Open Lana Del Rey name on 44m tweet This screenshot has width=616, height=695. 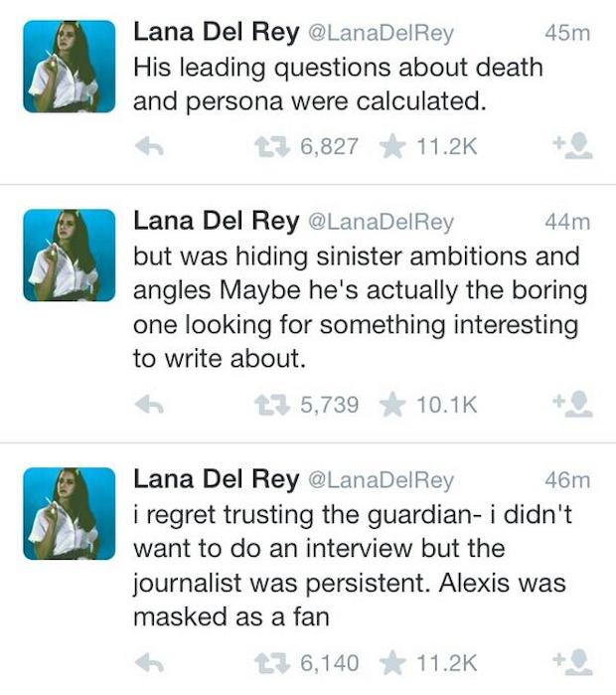tap(217, 221)
